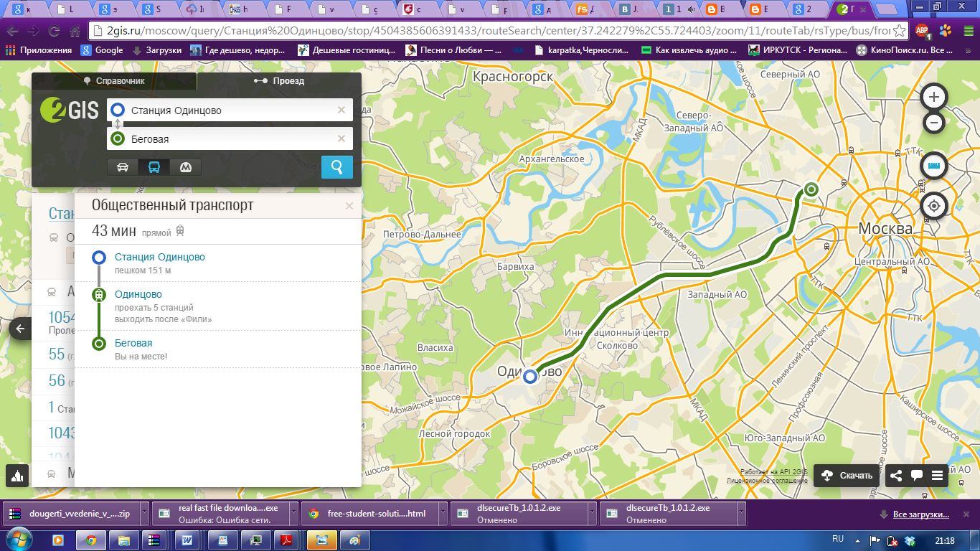Click the 43 мин route duration text

pos(114,231)
